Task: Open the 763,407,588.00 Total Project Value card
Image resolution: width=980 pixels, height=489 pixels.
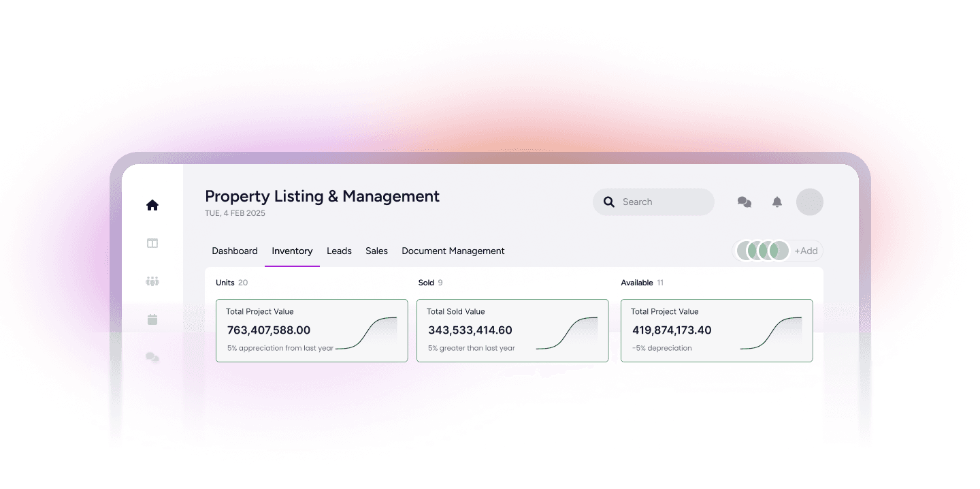Action: (x=312, y=330)
